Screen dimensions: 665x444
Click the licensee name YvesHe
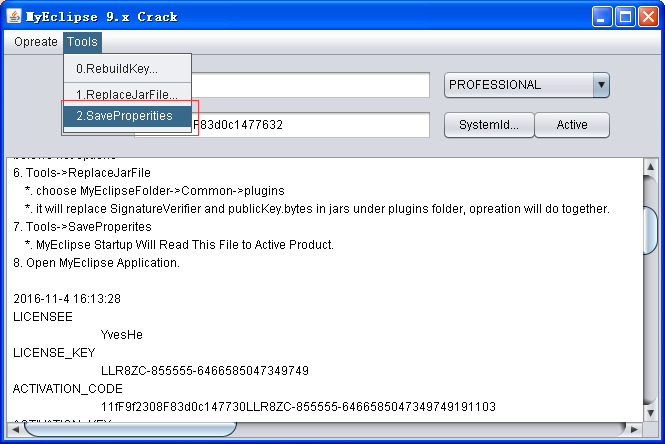[122, 335]
